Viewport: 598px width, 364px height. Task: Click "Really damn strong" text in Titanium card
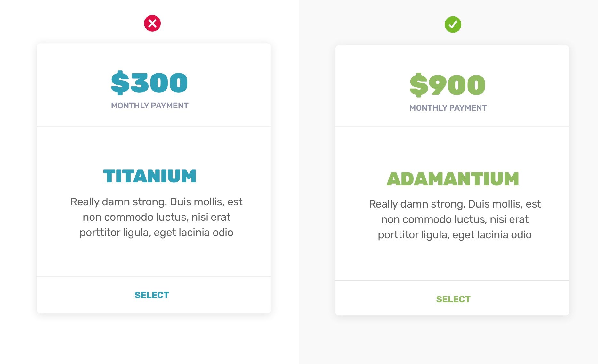click(x=118, y=202)
